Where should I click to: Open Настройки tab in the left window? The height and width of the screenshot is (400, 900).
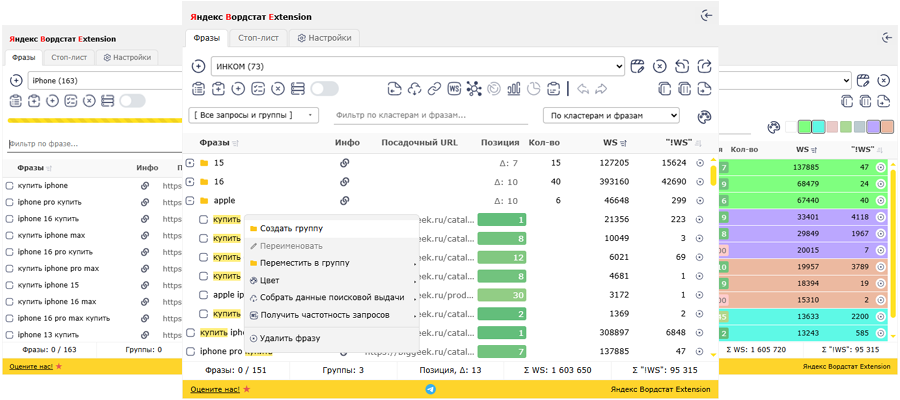(x=127, y=57)
